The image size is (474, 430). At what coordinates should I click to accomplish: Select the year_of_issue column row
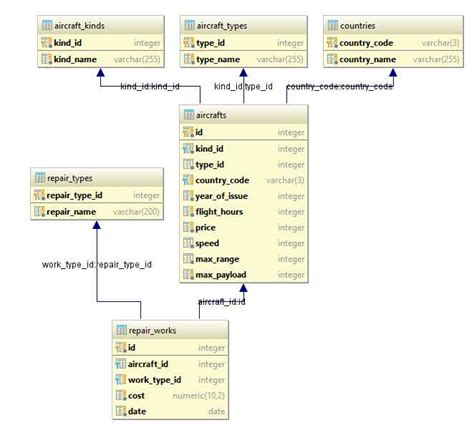tap(244, 196)
